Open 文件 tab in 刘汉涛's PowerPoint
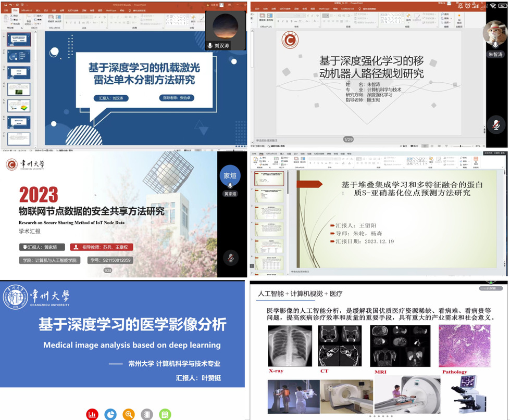The height and width of the screenshot is (420, 510). [6, 10]
